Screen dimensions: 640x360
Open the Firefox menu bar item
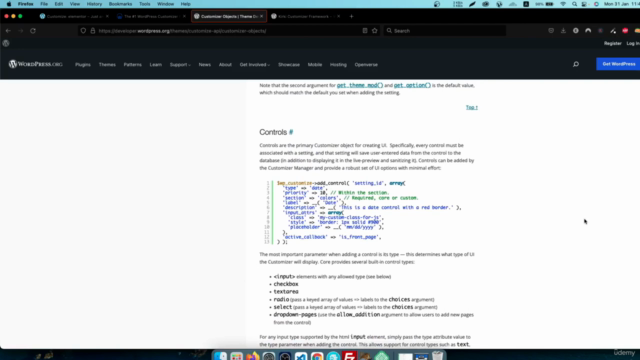point(25,4)
